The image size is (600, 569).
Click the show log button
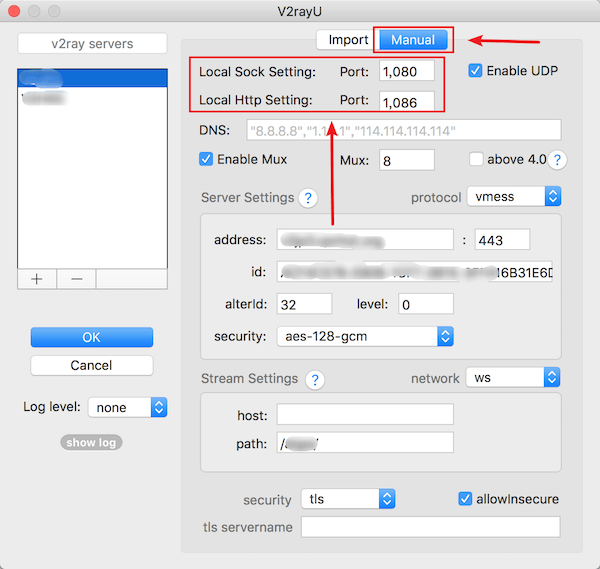click(x=91, y=443)
